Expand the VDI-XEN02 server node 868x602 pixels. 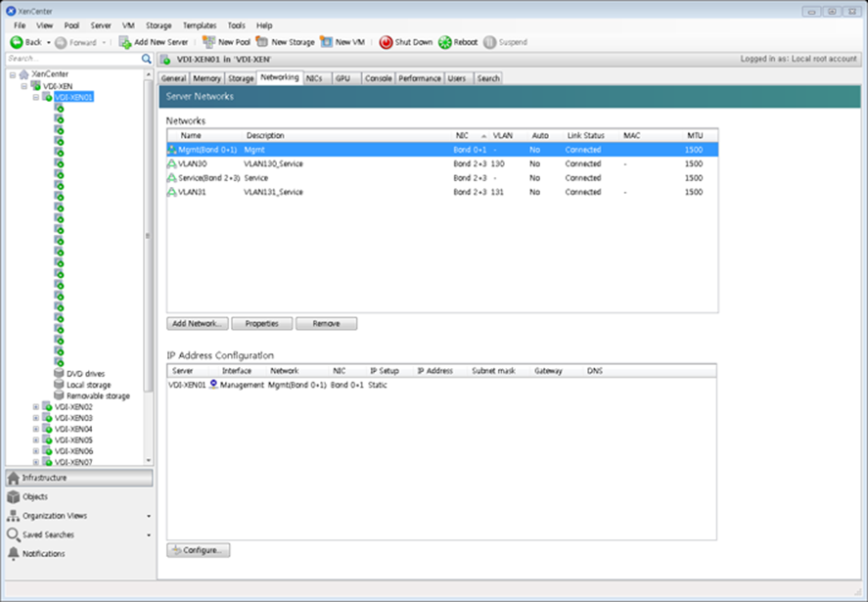click(x=36, y=407)
